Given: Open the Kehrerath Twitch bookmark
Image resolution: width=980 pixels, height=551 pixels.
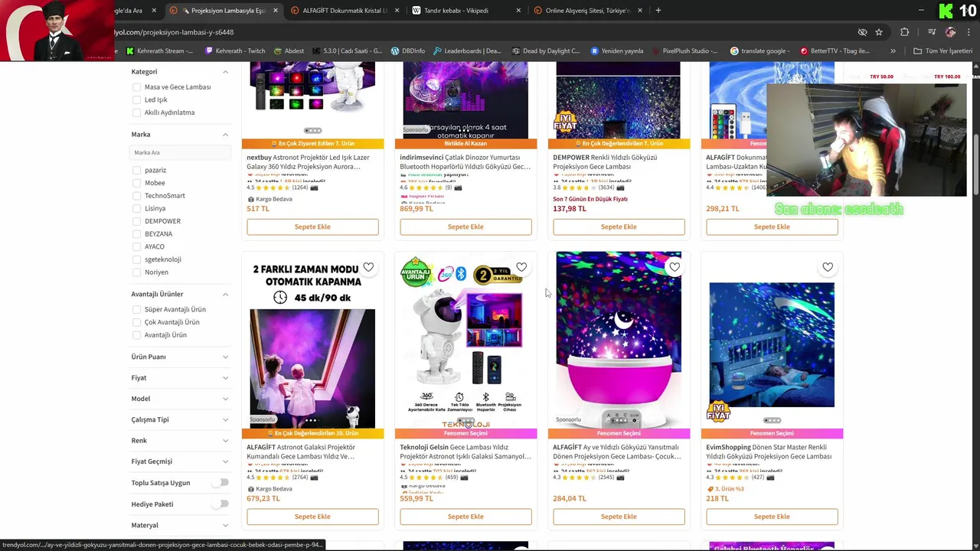Looking at the screenshot, I should (x=234, y=51).
